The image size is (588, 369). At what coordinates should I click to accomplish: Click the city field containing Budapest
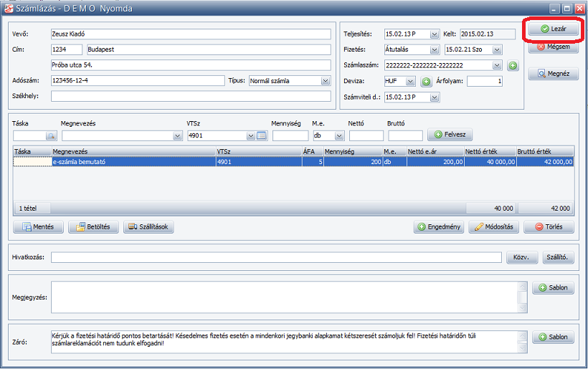(x=209, y=49)
